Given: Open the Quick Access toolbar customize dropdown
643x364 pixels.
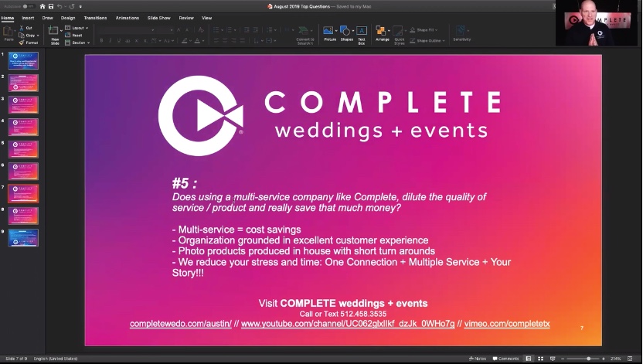Looking at the screenshot, I should pos(80,6).
